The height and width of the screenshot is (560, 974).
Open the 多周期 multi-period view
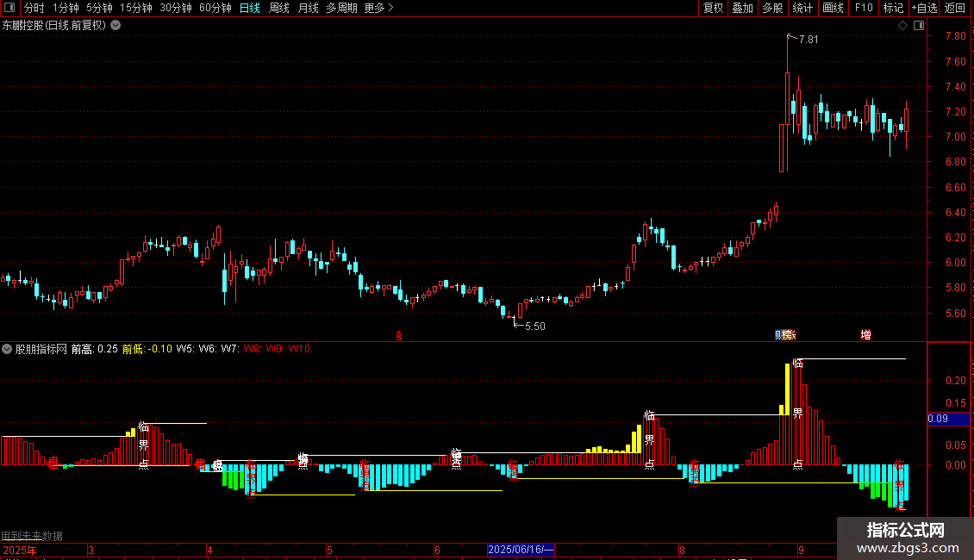[x=341, y=8]
